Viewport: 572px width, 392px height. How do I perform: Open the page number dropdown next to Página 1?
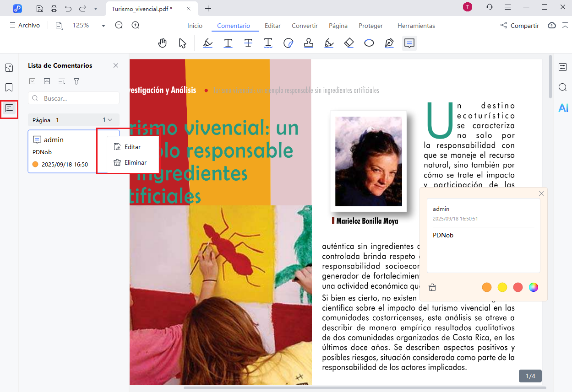109,119
